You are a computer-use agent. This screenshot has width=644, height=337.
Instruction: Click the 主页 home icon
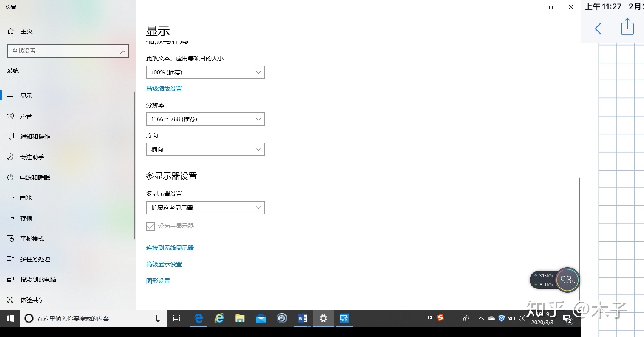pos(11,31)
